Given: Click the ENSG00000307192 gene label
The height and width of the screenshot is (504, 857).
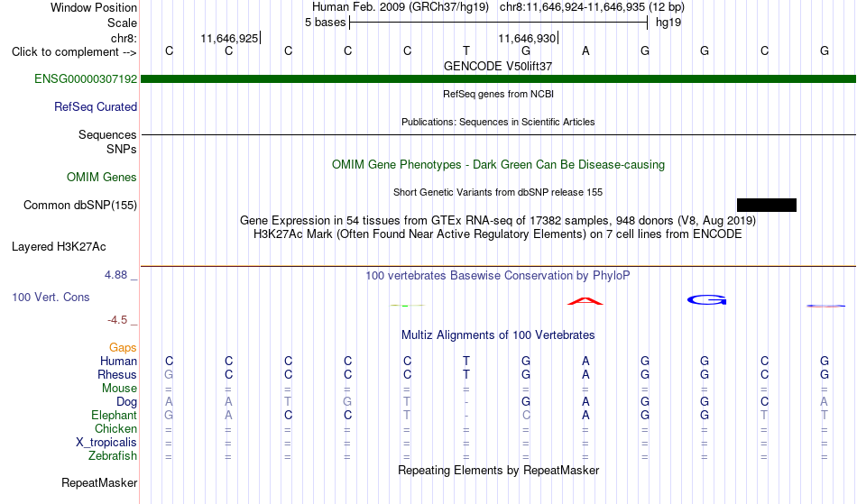Looking at the screenshot, I should pyautogui.click(x=86, y=79).
